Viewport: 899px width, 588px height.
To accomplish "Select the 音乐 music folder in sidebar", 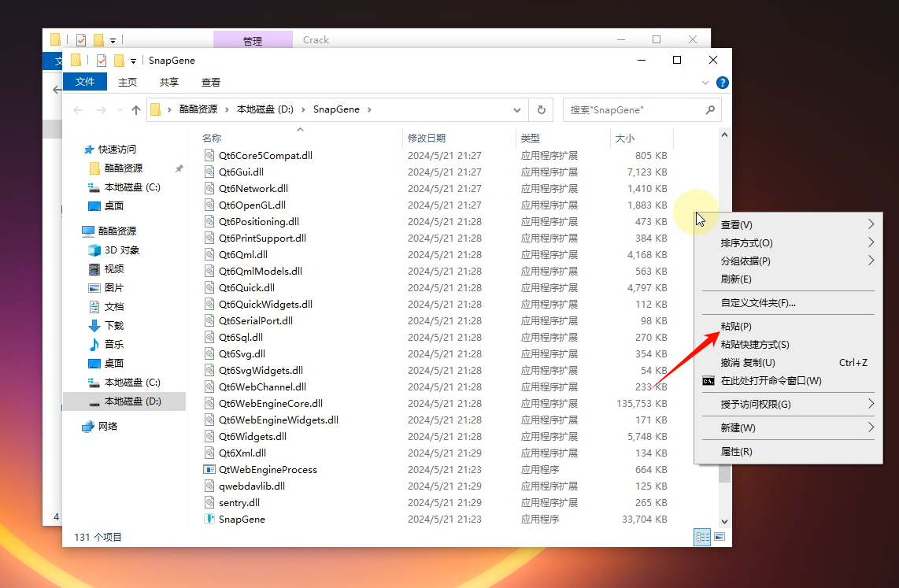I will (x=113, y=345).
